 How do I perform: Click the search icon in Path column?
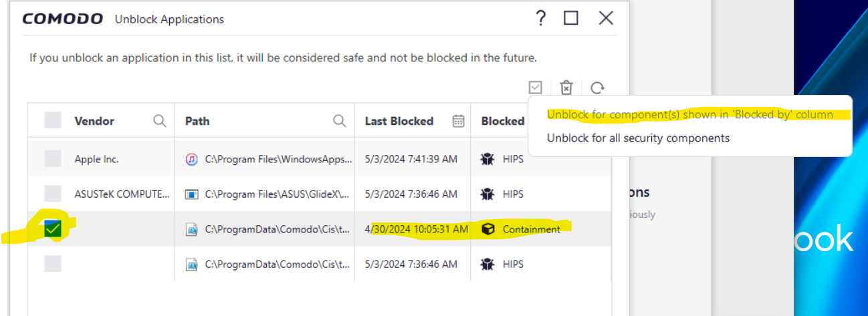pyautogui.click(x=340, y=121)
